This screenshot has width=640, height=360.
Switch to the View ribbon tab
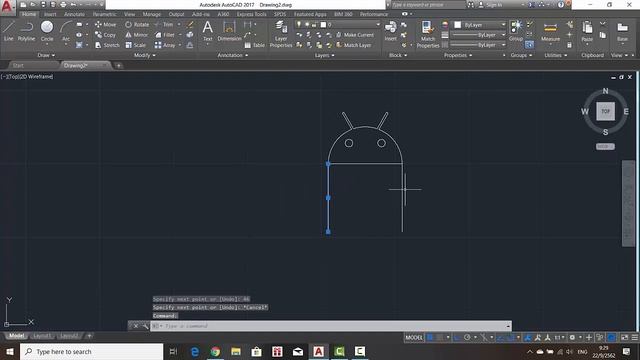(x=130, y=14)
